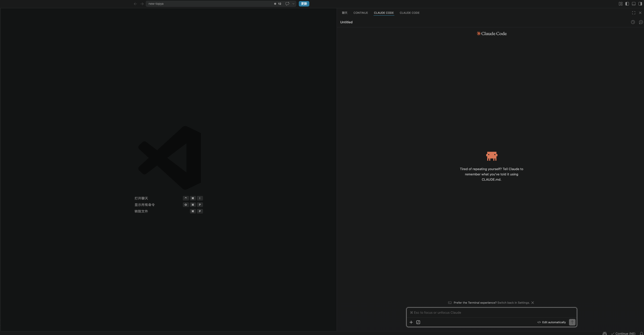Image resolution: width=644 pixels, height=335 pixels.
Task: Toggle the secondary side bar
Action: 640,4
